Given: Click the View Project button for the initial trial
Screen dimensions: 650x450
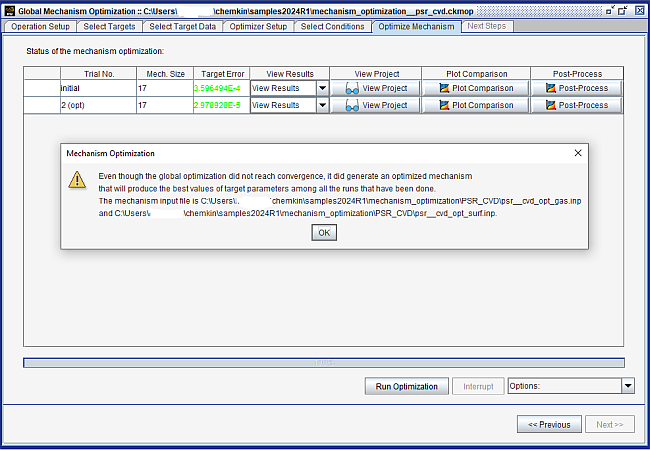Looking at the screenshot, I should pyautogui.click(x=376, y=88).
